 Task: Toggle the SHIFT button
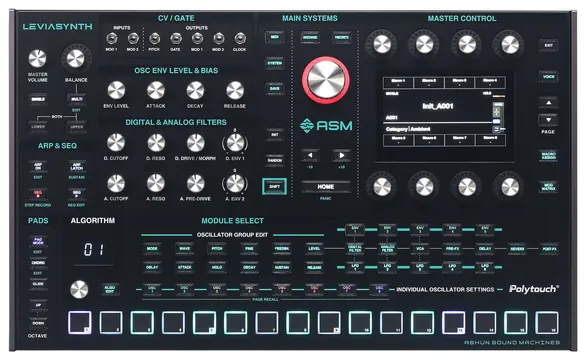(x=274, y=187)
